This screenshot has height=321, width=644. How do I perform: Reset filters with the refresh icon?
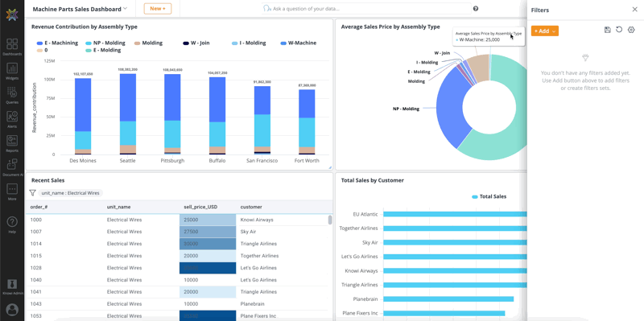click(619, 30)
